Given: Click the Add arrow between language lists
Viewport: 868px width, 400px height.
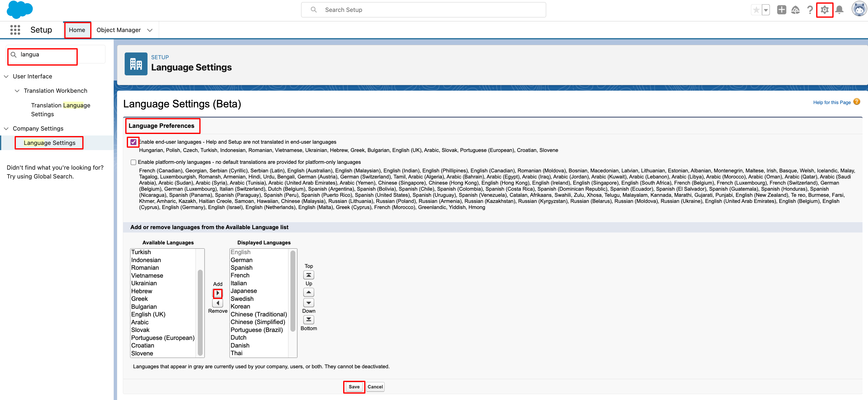Looking at the screenshot, I should click(x=218, y=293).
